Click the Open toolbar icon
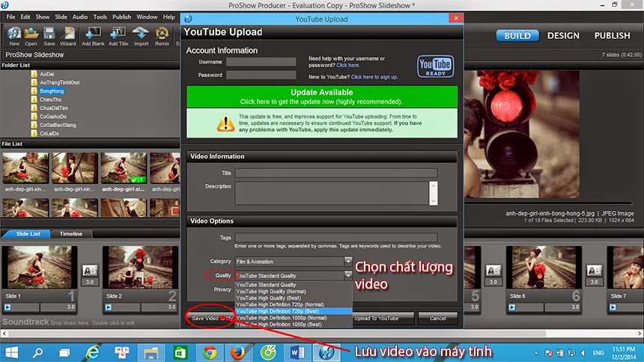 31,36
